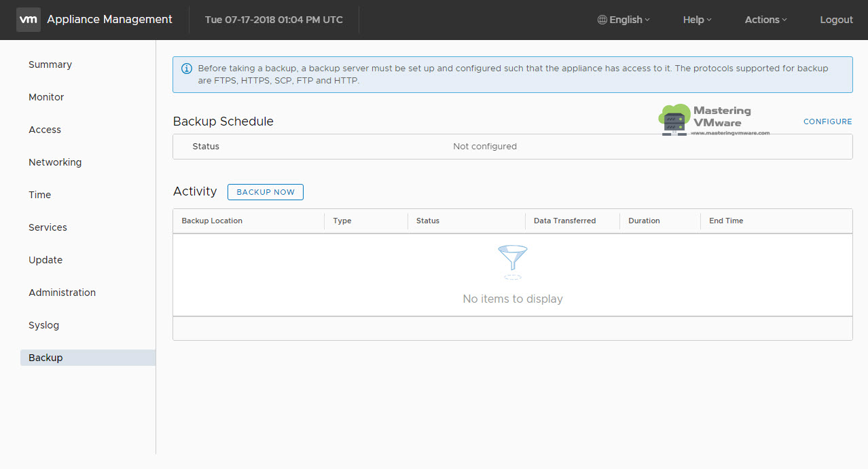Go to the Update section
This screenshot has width=868, height=469.
46,260
